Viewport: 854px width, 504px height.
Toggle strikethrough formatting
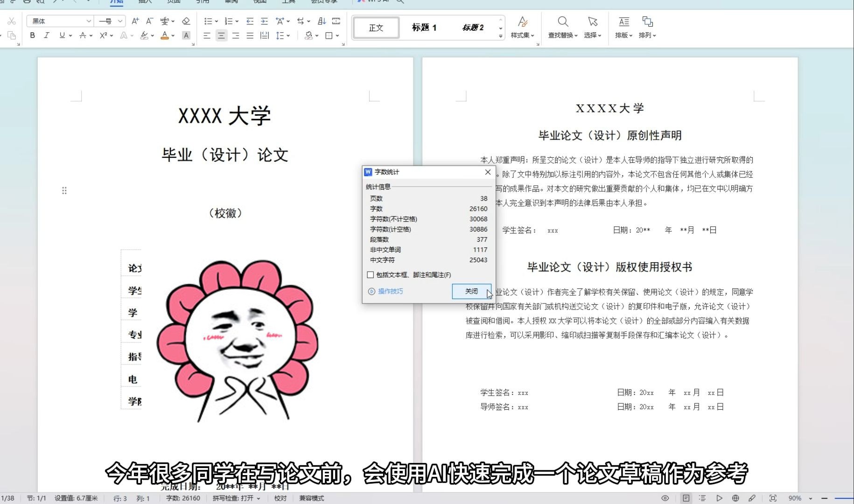[83, 35]
